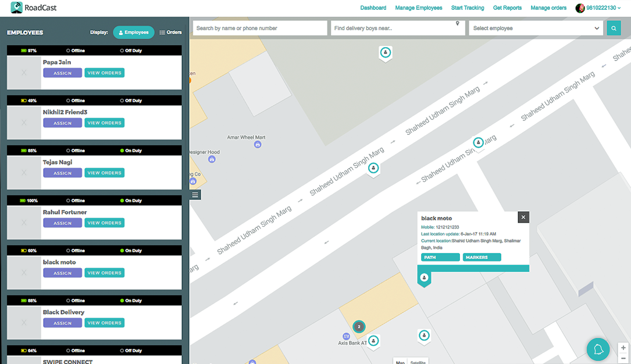The width and height of the screenshot is (631, 364).
Task: Close the black moto info popup
Action: tap(523, 217)
